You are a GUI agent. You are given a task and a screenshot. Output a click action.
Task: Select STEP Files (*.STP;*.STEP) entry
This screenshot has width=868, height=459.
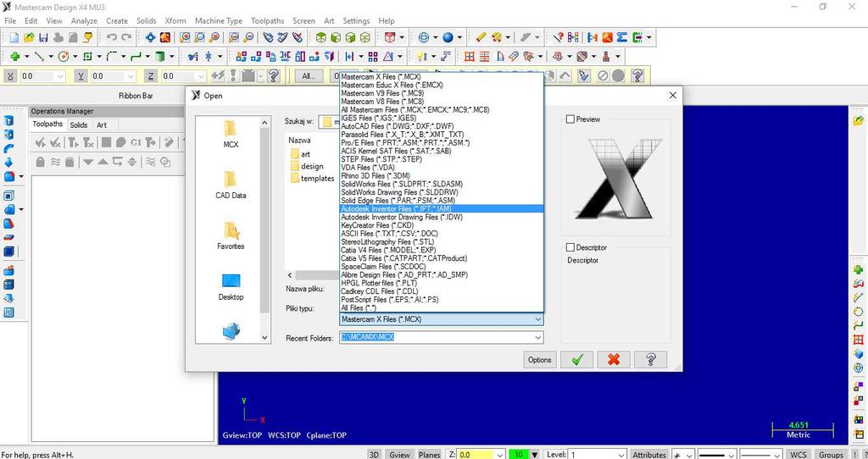click(x=441, y=159)
